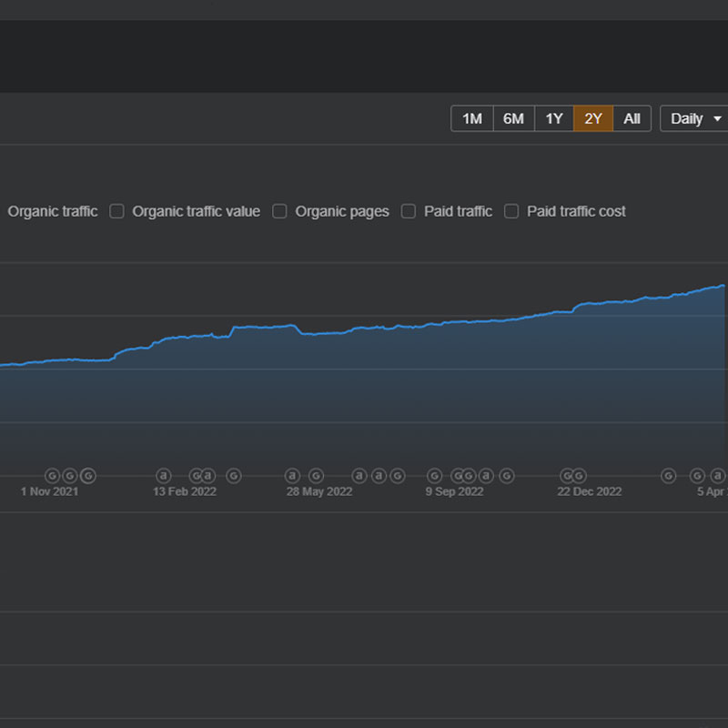Screen dimensions: 728x728
Task: Click the Paid traffic label text
Action: pos(459,212)
